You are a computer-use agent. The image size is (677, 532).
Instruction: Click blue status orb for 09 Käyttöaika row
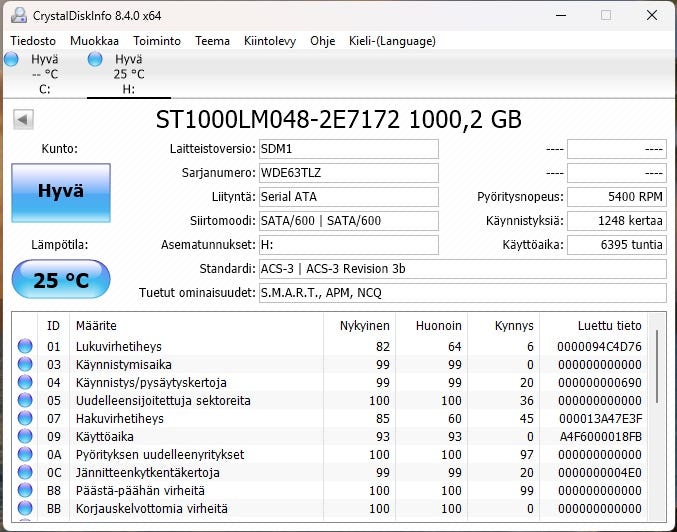pos(25,437)
